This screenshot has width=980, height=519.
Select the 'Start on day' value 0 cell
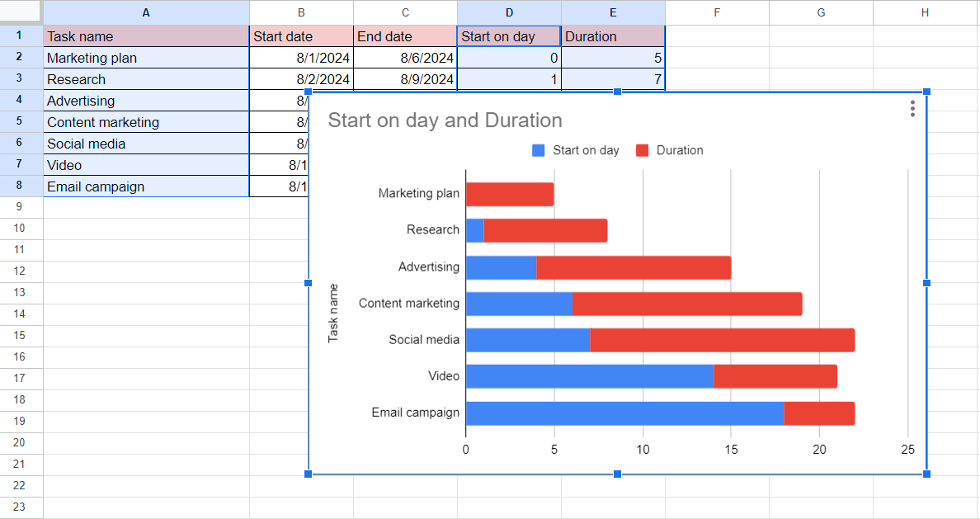509,58
